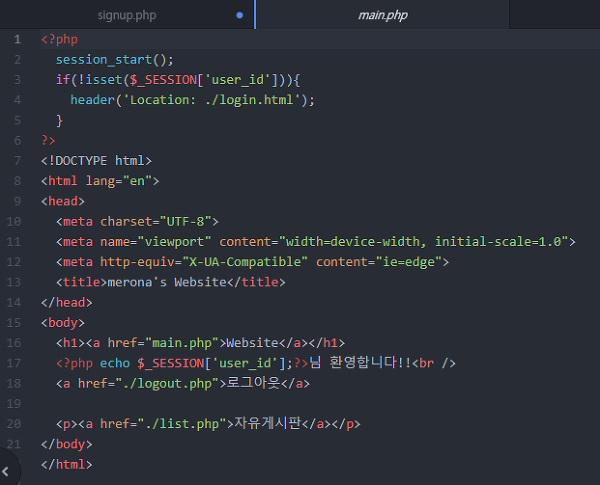Image resolution: width=600 pixels, height=485 pixels.
Task: Click the closing </body> tag
Action: [67, 444]
